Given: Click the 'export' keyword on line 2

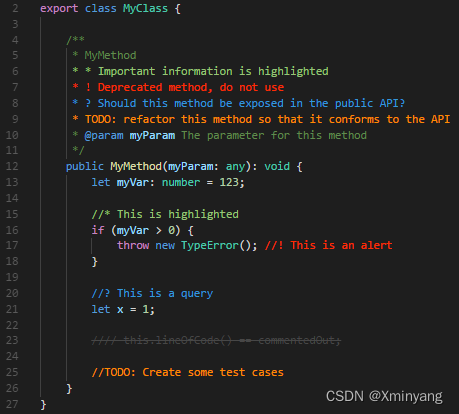Looking at the screenshot, I should click(x=59, y=8).
